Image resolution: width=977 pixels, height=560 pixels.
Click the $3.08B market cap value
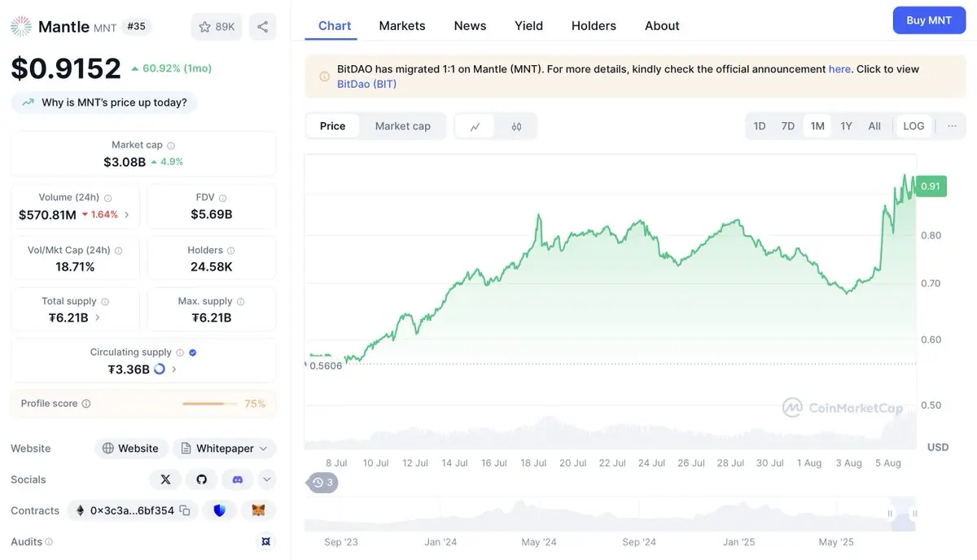tap(125, 162)
